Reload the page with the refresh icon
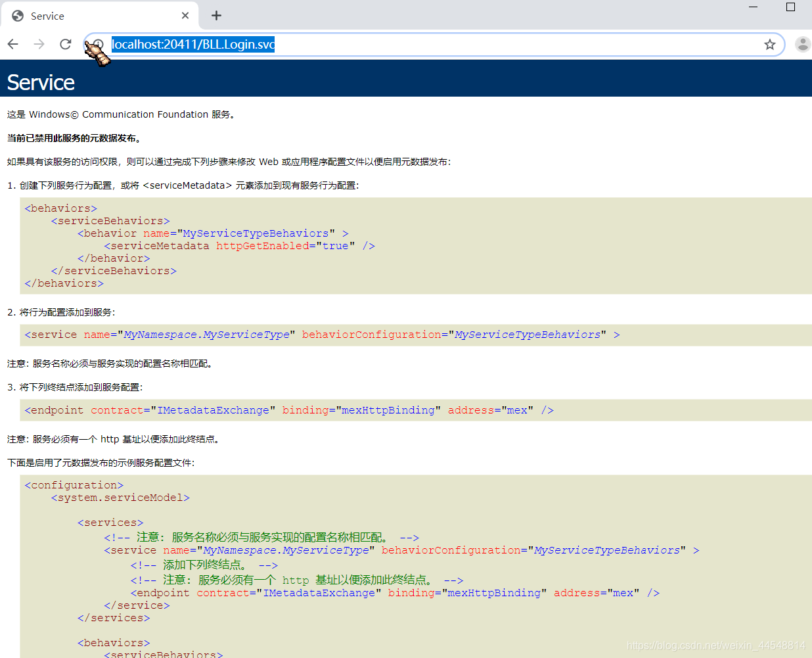 (x=65, y=44)
